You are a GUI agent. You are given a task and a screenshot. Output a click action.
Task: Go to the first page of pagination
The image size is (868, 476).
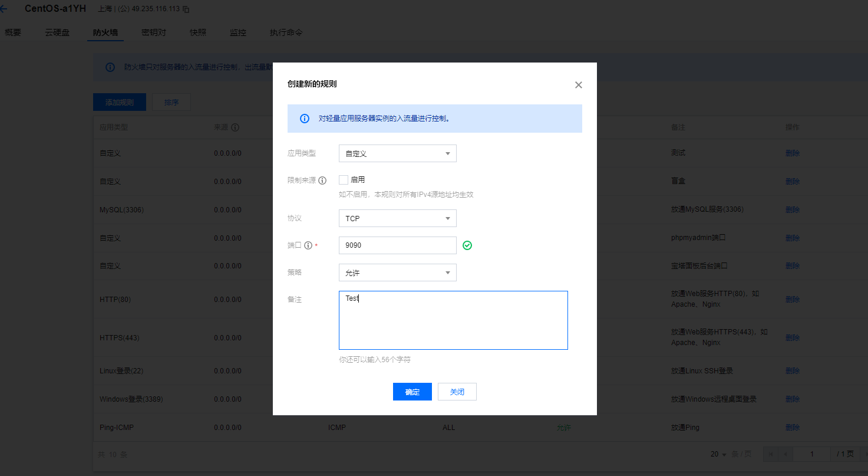tap(771, 454)
